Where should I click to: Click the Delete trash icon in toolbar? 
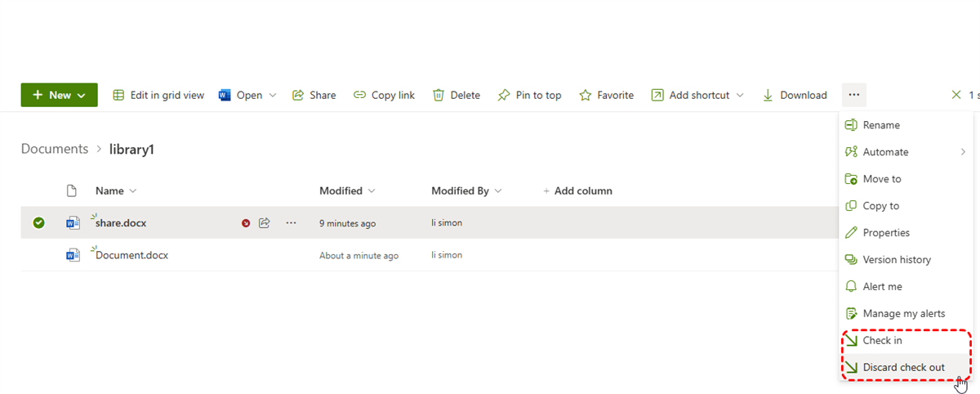pyautogui.click(x=439, y=95)
